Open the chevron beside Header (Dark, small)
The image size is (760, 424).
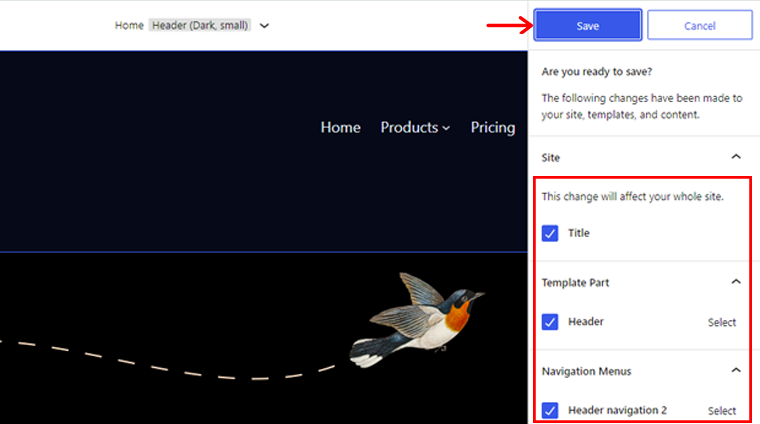264,26
